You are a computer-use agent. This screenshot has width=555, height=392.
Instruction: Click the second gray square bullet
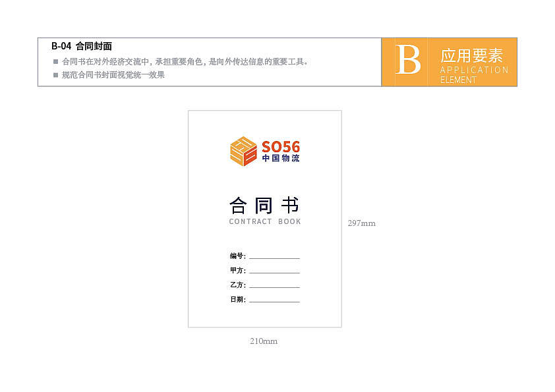55,74
